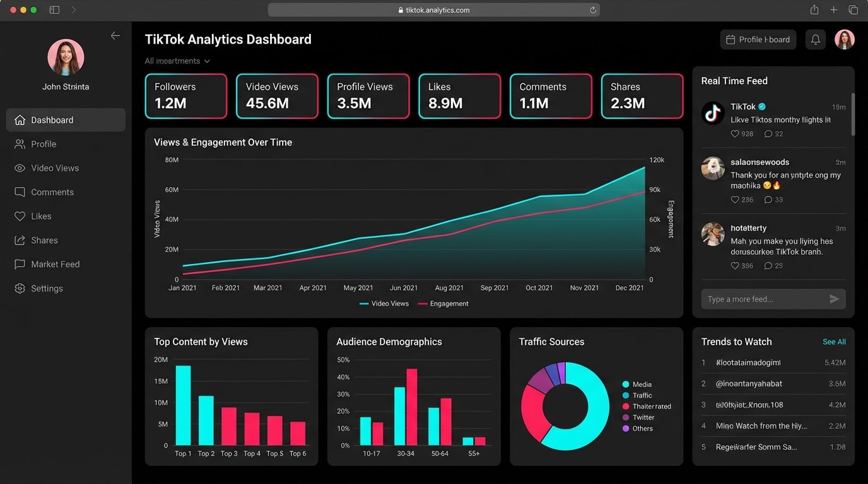Select Dashboard in the sidebar menu
Image resolution: width=868 pixels, height=484 pixels.
coord(66,120)
